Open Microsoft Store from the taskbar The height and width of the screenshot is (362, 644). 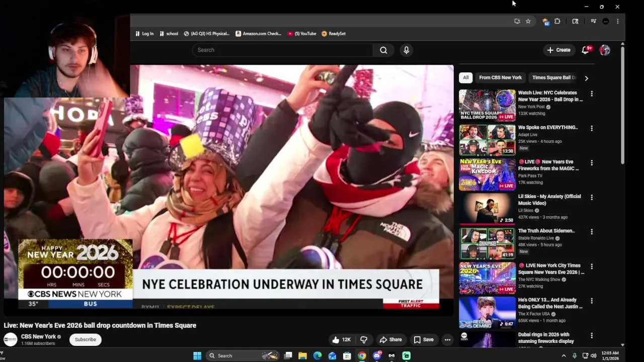coord(347,356)
